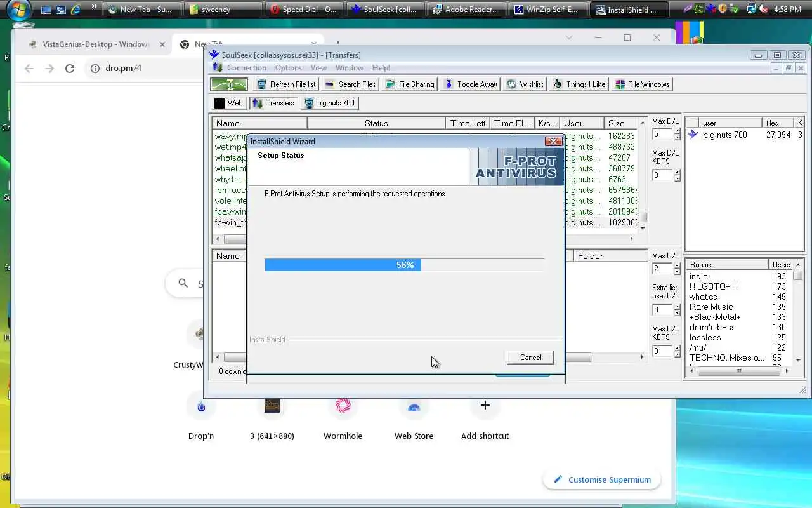Select the Transfers tab in SoulSeek
Screen dimensions: 812x508
tap(273, 103)
